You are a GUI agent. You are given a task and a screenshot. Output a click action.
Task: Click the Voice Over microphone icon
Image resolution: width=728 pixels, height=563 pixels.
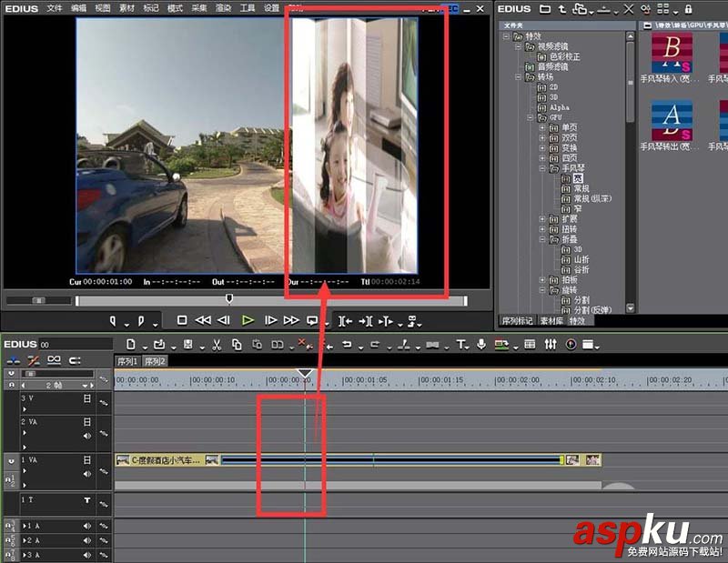pos(481,345)
